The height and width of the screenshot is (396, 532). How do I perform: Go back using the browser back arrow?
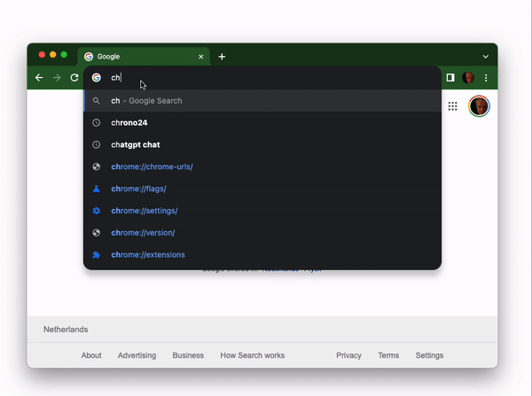(39, 78)
